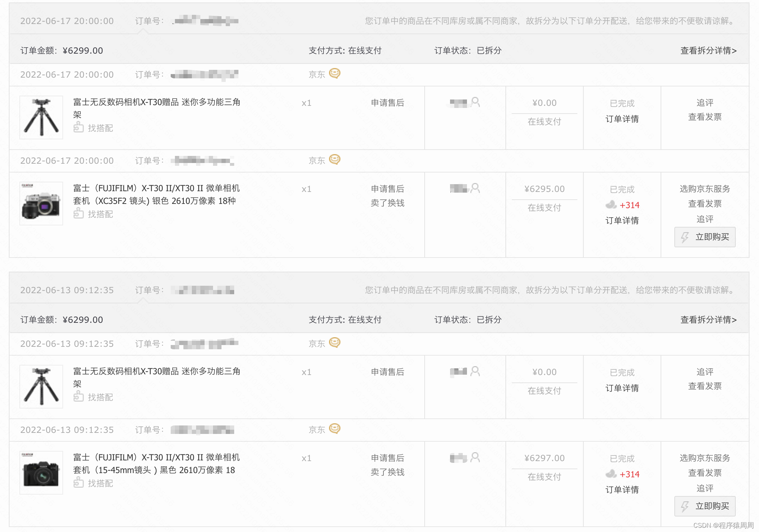Viewport: 759px width, 532px height.
Task: Open the tripod thumbnail in the June 13 order
Action: point(41,387)
